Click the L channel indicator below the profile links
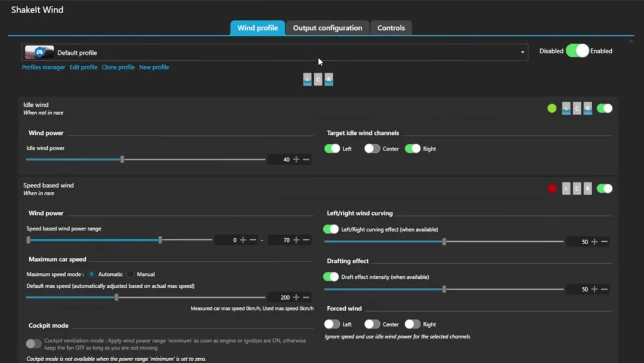644x363 pixels. (307, 79)
